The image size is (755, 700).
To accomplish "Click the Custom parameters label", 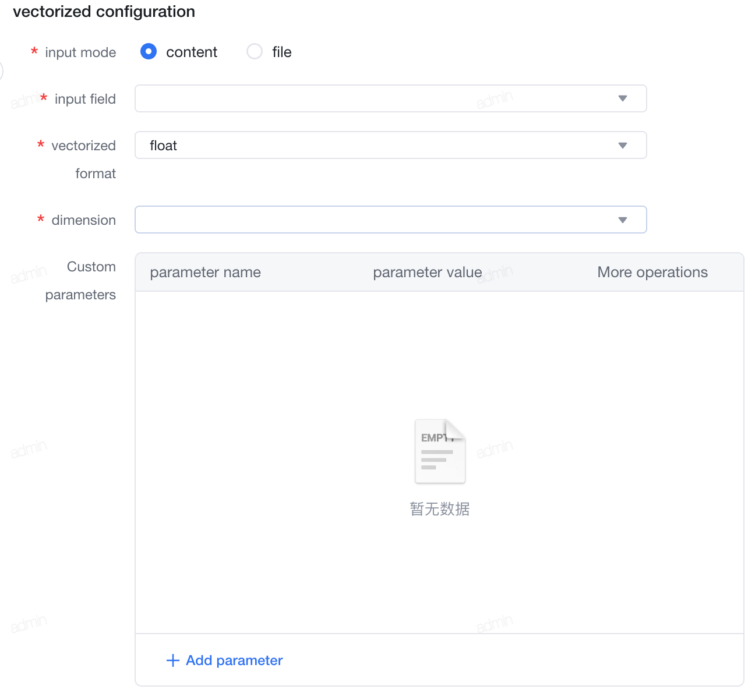I will point(80,281).
